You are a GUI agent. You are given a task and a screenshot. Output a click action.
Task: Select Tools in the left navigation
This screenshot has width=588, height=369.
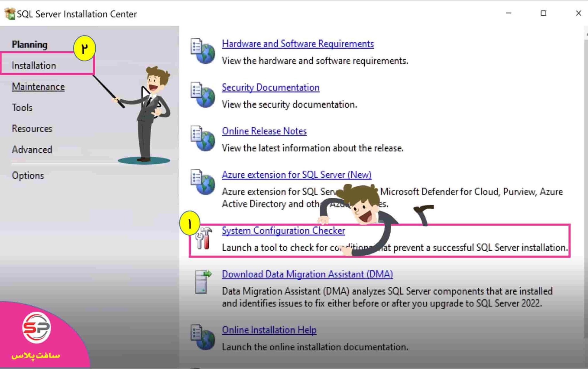click(x=22, y=107)
